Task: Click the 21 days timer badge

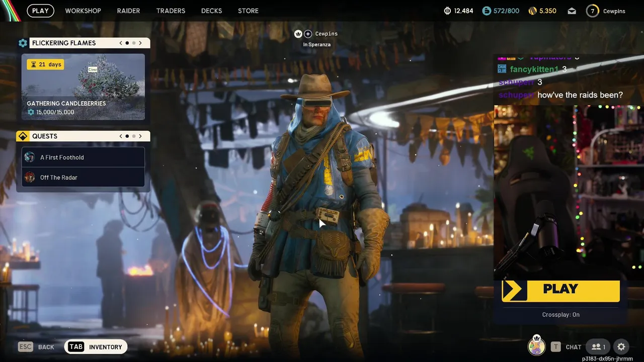Action: [x=45, y=64]
